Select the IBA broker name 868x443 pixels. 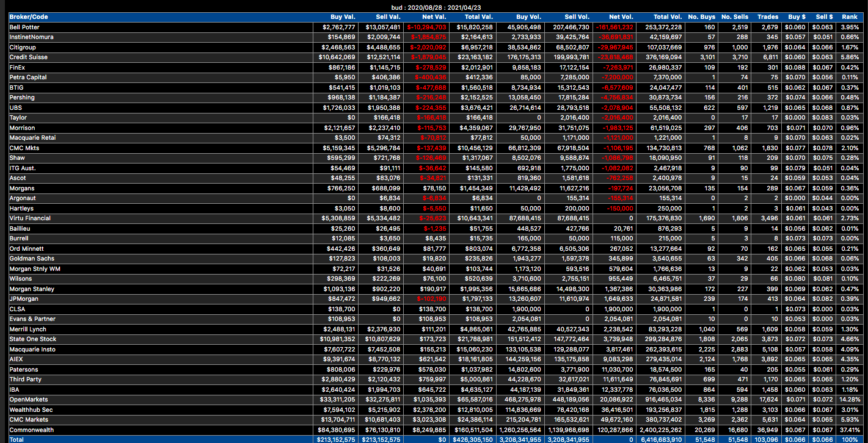pyautogui.click(x=14, y=389)
